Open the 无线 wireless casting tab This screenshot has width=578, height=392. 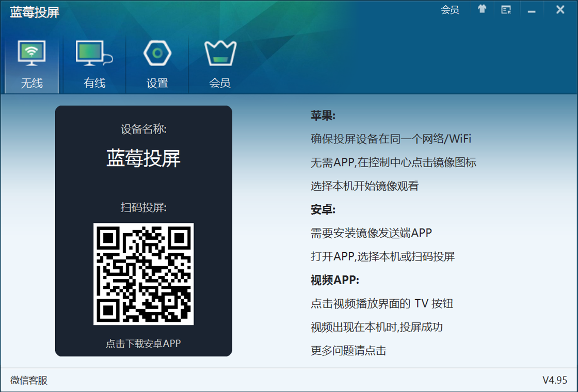(31, 65)
